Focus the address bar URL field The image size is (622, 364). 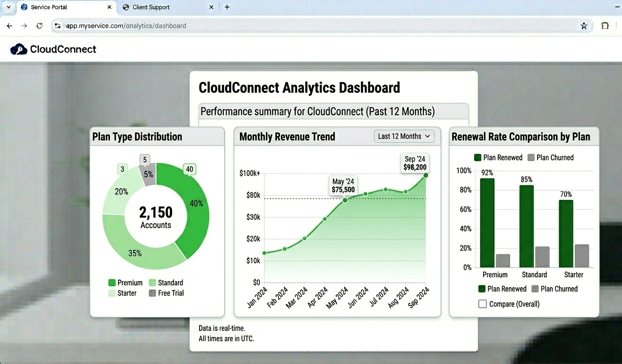(322, 26)
